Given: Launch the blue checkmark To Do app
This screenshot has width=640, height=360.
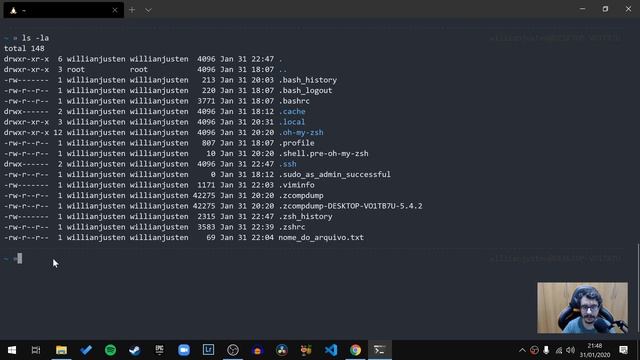Looking at the screenshot, I should point(86,350).
